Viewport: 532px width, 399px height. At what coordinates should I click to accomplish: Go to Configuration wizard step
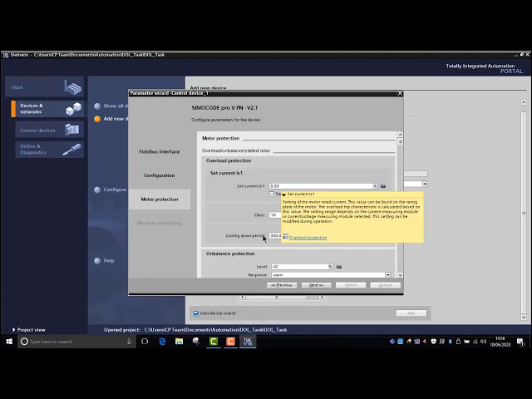(x=159, y=175)
